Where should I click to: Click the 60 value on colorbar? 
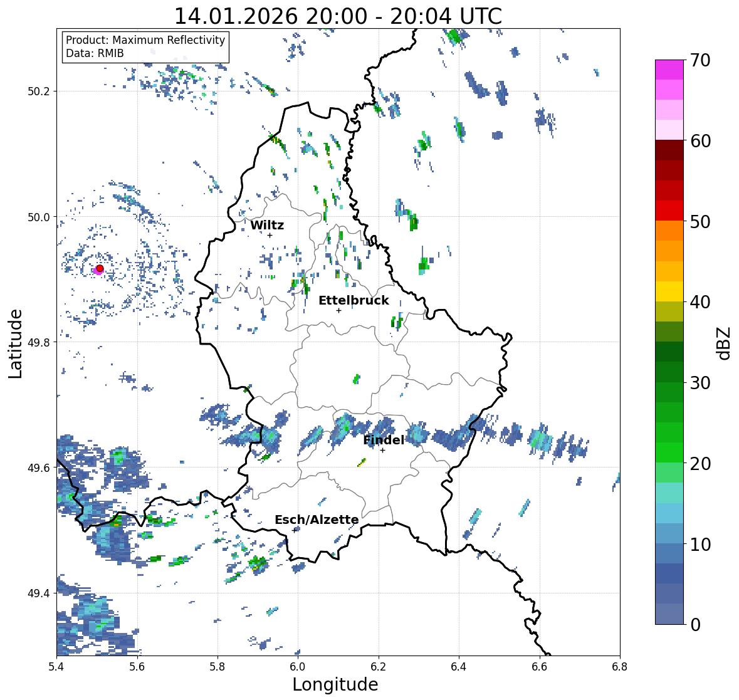tap(700, 141)
